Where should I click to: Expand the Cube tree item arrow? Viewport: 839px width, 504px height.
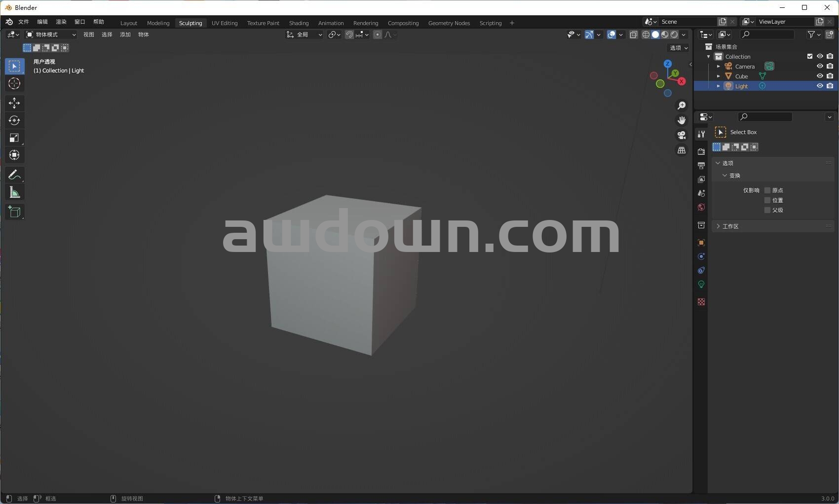coord(718,76)
